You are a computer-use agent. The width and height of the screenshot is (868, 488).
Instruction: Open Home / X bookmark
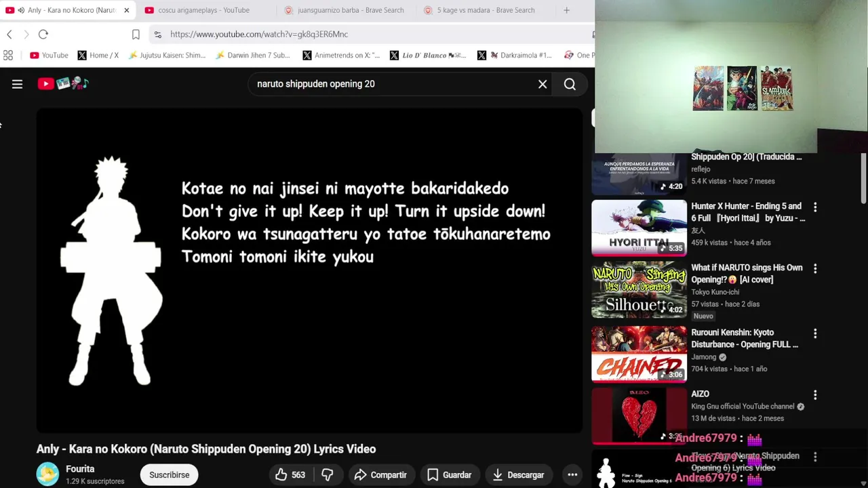click(x=98, y=55)
